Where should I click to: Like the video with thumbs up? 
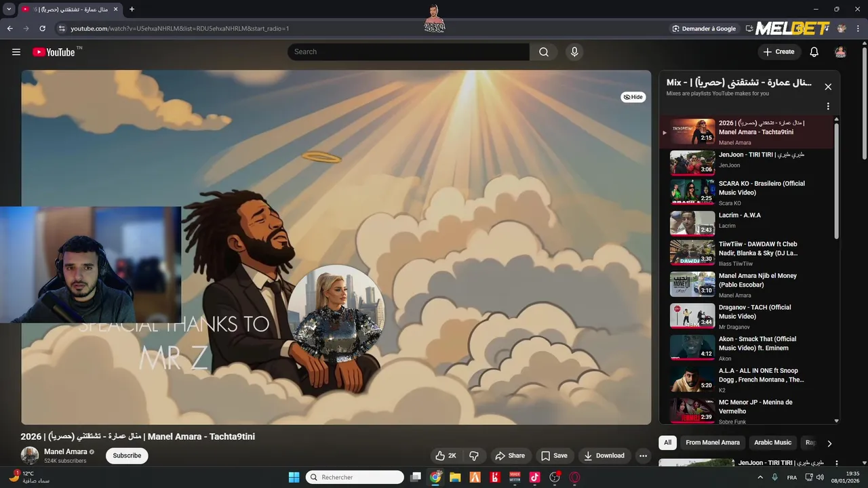446,456
